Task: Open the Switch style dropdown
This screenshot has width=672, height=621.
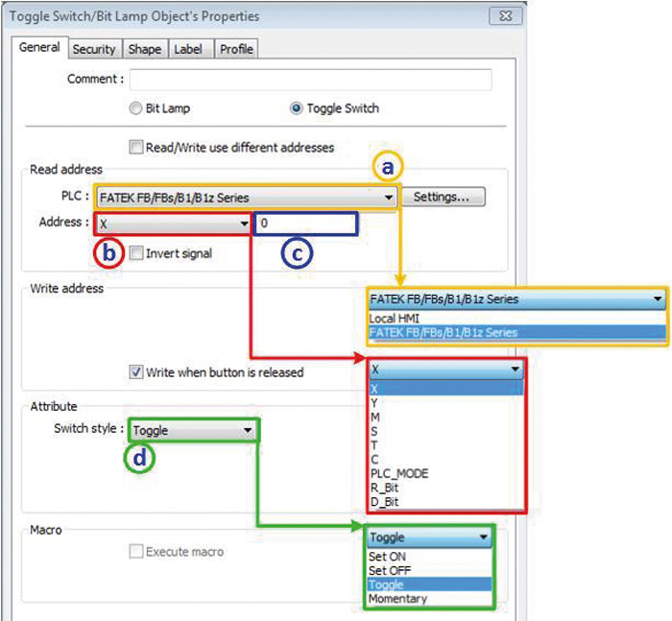Action: (x=193, y=430)
